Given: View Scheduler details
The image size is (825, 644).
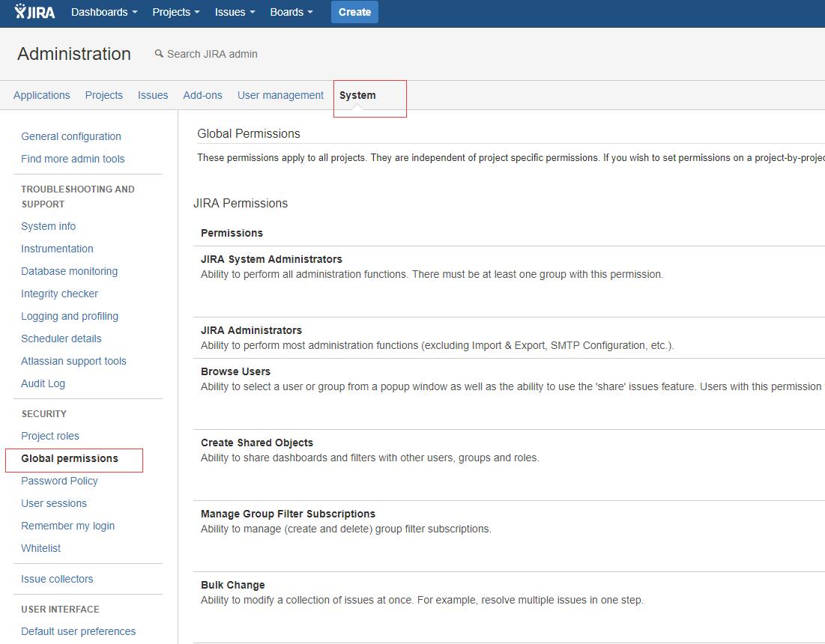Looking at the screenshot, I should [61, 338].
